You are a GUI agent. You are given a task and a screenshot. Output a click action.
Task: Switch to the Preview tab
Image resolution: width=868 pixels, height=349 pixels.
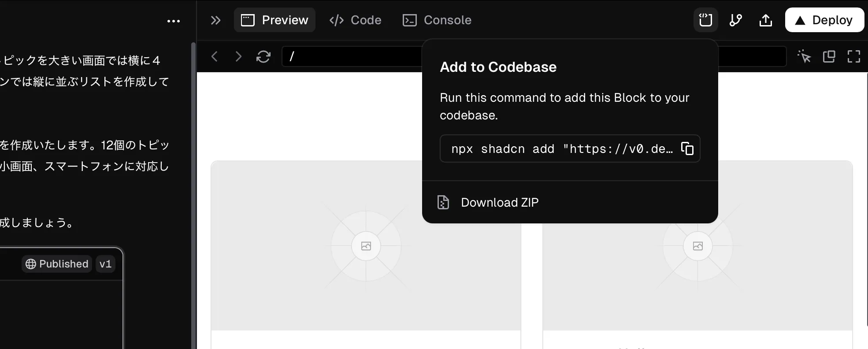(x=274, y=20)
